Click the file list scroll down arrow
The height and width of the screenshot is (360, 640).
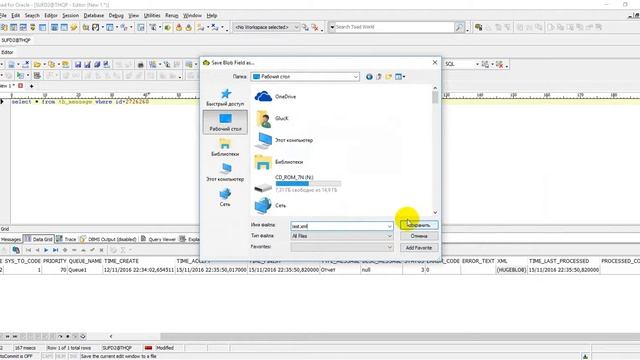pos(435,212)
